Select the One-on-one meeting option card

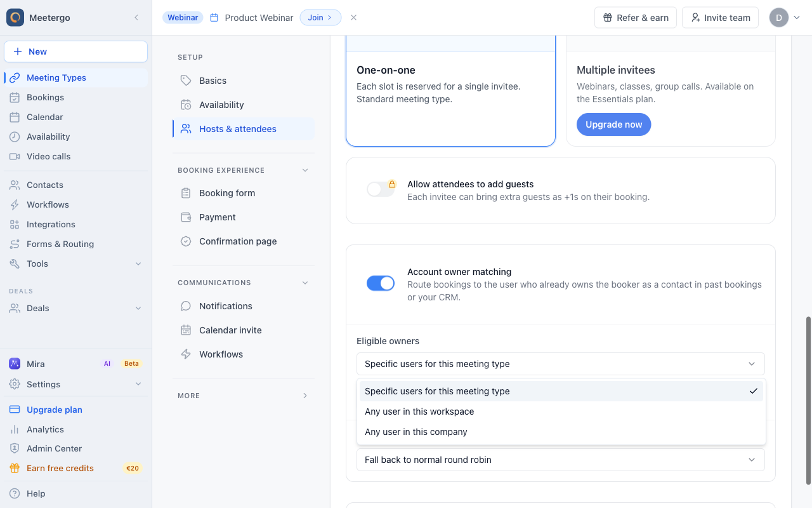tap(450, 91)
